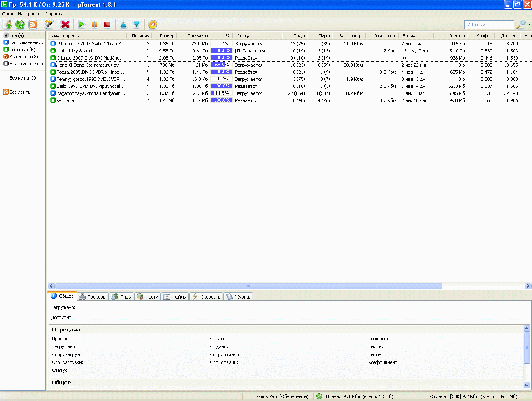Screen dimensions: 532x401
Task: Switch to the Журнал tab
Action: [x=239, y=297]
